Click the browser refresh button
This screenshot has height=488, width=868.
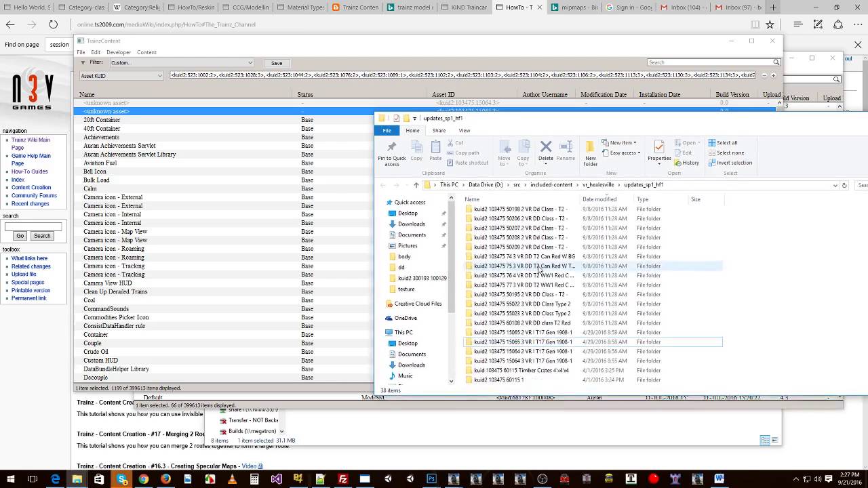click(53, 24)
